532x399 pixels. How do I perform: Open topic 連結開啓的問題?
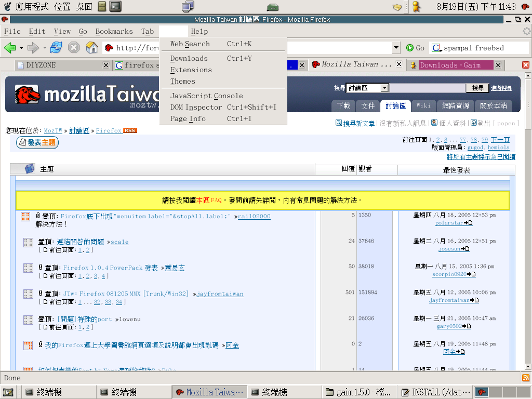click(x=81, y=242)
